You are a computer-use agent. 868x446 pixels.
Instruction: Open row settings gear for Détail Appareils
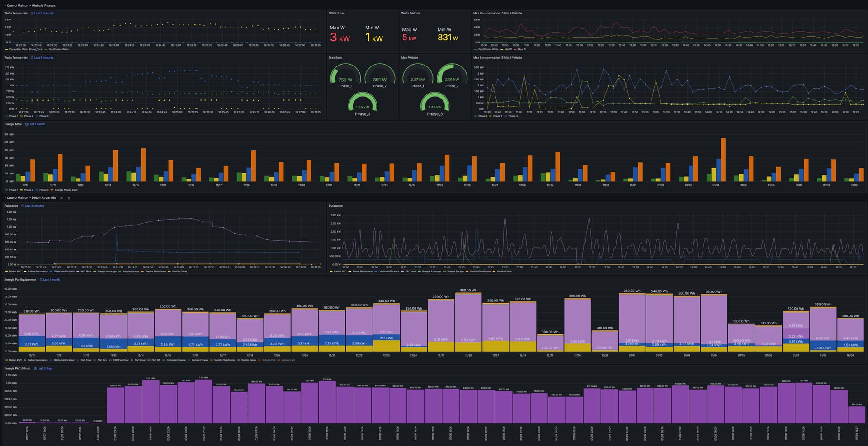61,198
